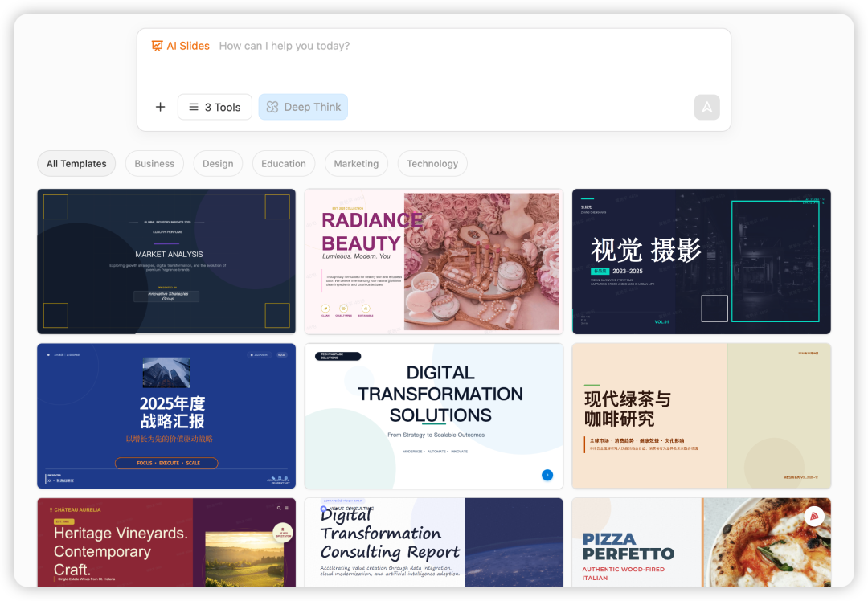Enable Deep Think mode
Screen dimensions: 868x601
pos(303,106)
